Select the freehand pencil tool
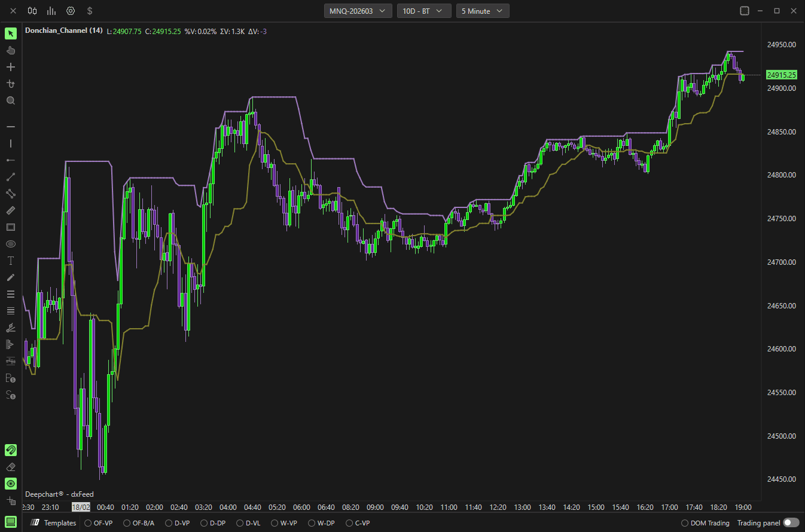This screenshot has width=805, height=532. [x=11, y=277]
